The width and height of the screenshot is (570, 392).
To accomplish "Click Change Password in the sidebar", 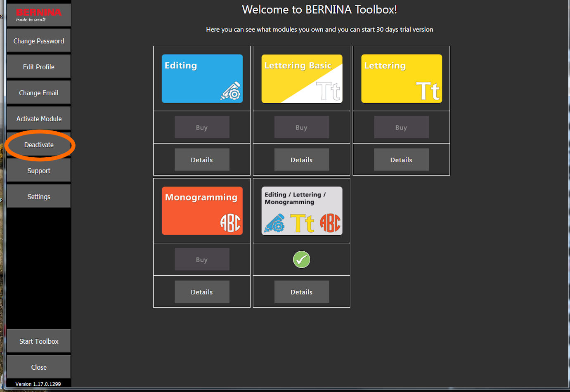I will click(39, 41).
